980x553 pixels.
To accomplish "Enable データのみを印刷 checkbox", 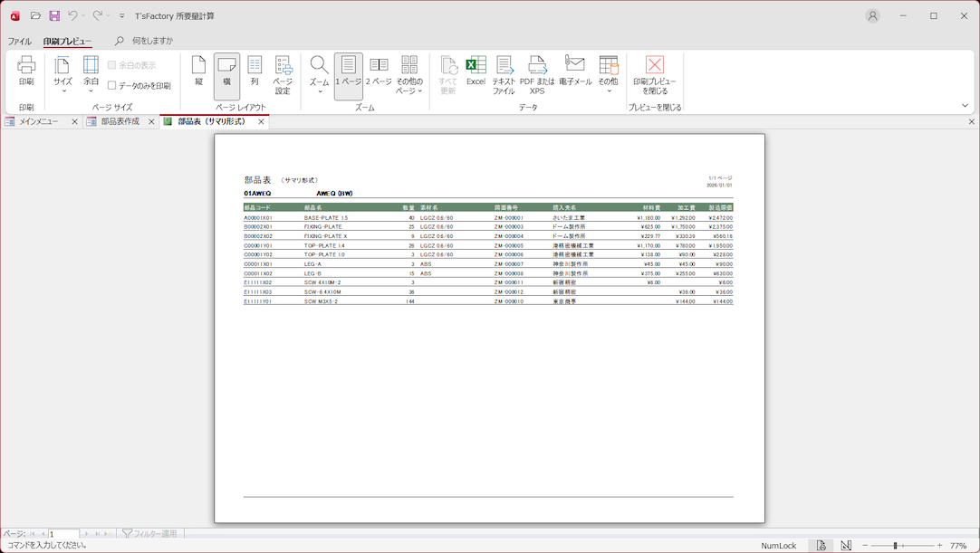I will click(112, 86).
